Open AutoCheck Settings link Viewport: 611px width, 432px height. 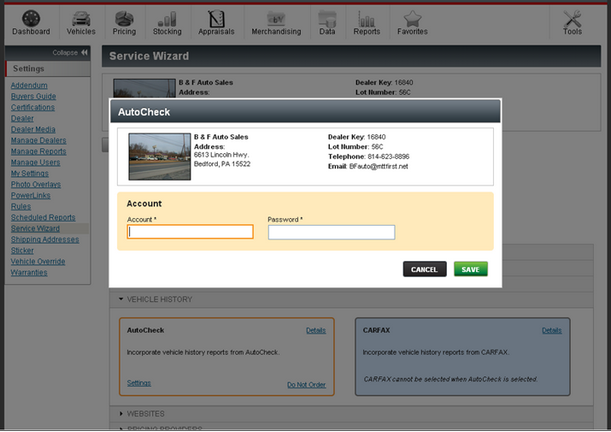click(139, 383)
